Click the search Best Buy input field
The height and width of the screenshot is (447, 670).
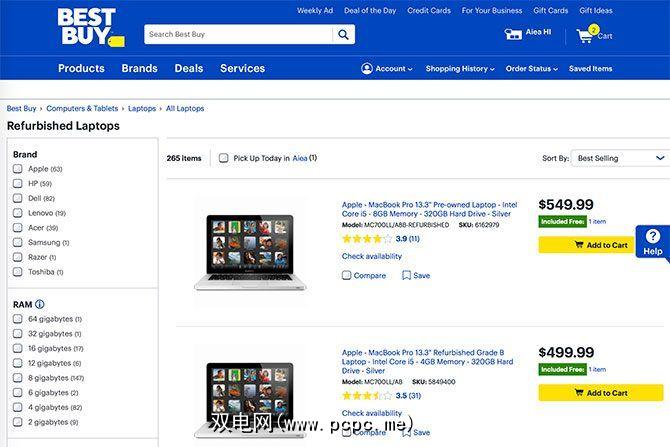click(x=237, y=35)
